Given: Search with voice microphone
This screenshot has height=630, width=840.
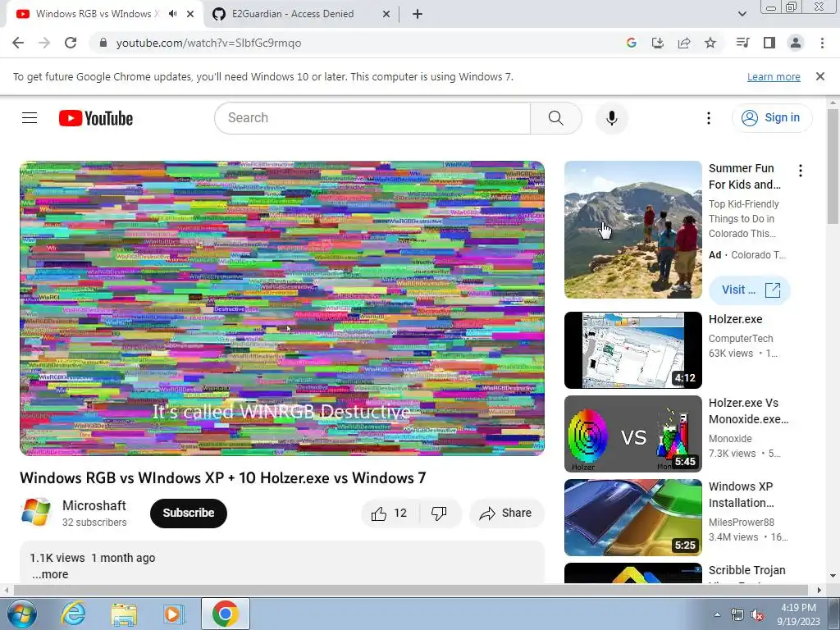Looking at the screenshot, I should coord(611,118).
